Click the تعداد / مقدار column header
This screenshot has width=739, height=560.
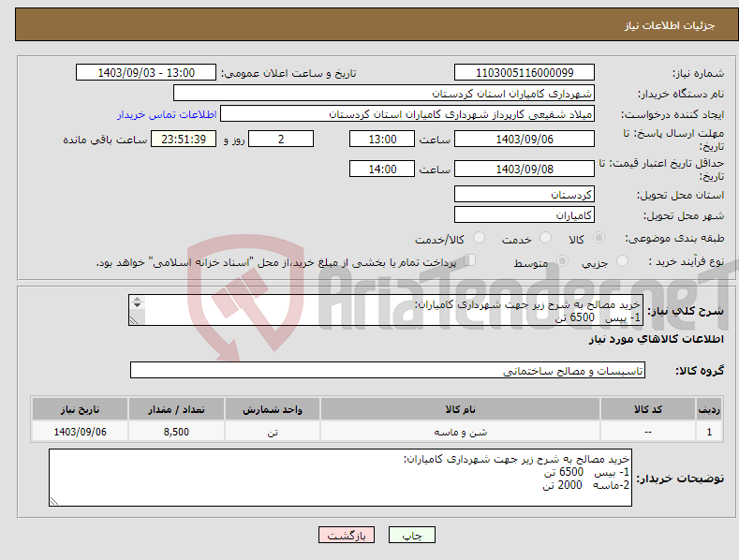176,409
